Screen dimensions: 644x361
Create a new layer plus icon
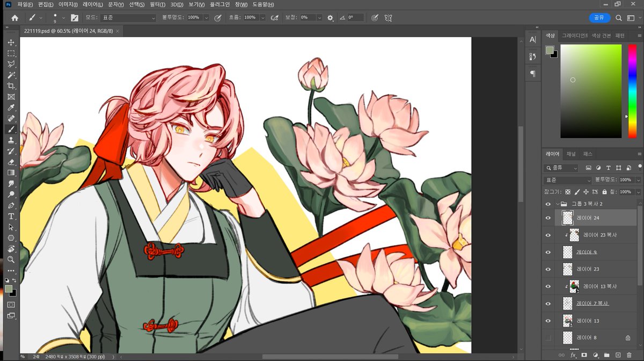click(618, 355)
